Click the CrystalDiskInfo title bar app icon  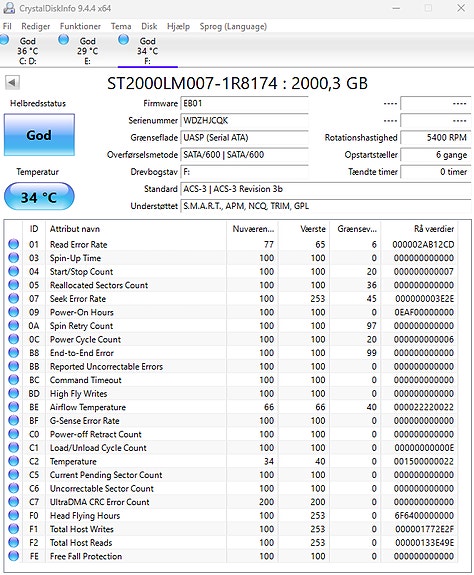(8, 8)
